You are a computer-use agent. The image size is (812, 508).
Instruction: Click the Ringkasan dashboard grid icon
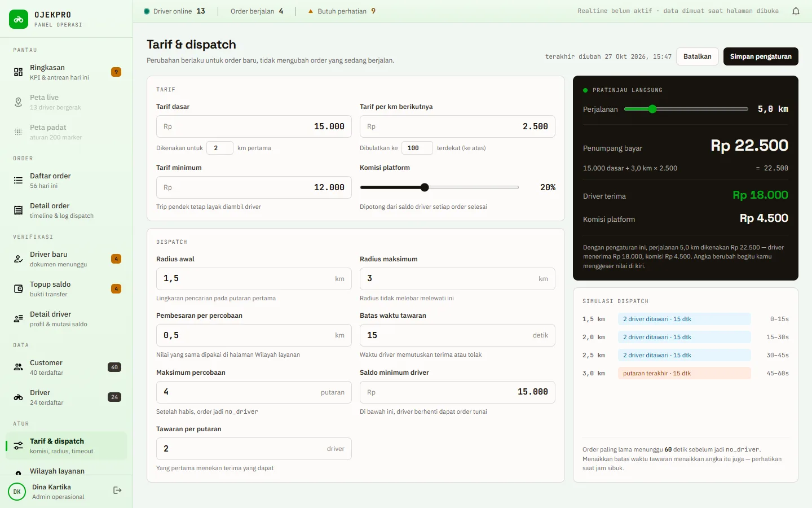pyautogui.click(x=19, y=72)
